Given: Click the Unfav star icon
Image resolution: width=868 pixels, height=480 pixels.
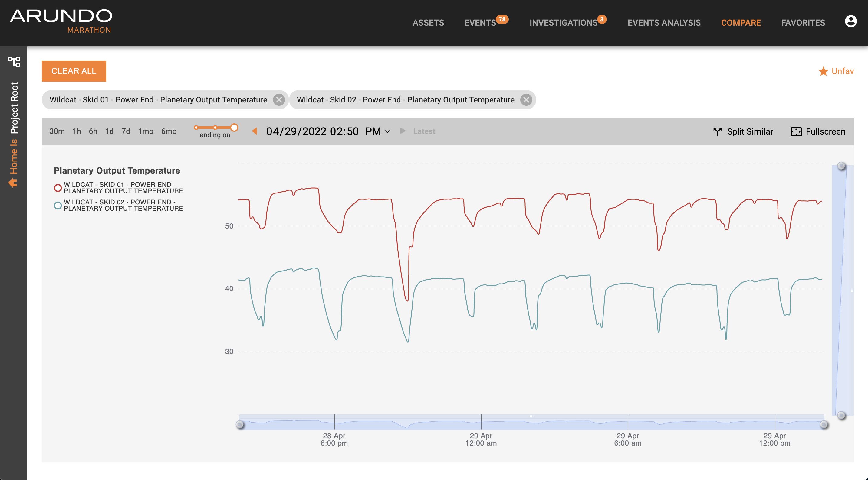Looking at the screenshot, I should click(x=823, y=71).
